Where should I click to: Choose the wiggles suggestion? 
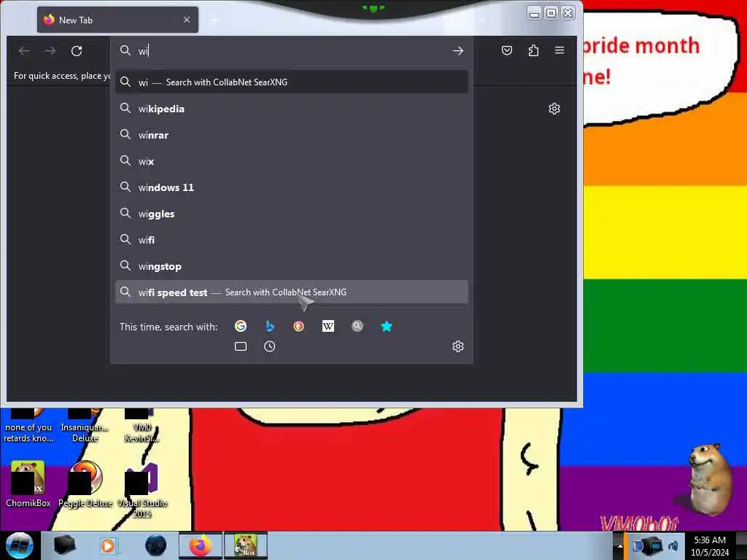coord(292,214)
